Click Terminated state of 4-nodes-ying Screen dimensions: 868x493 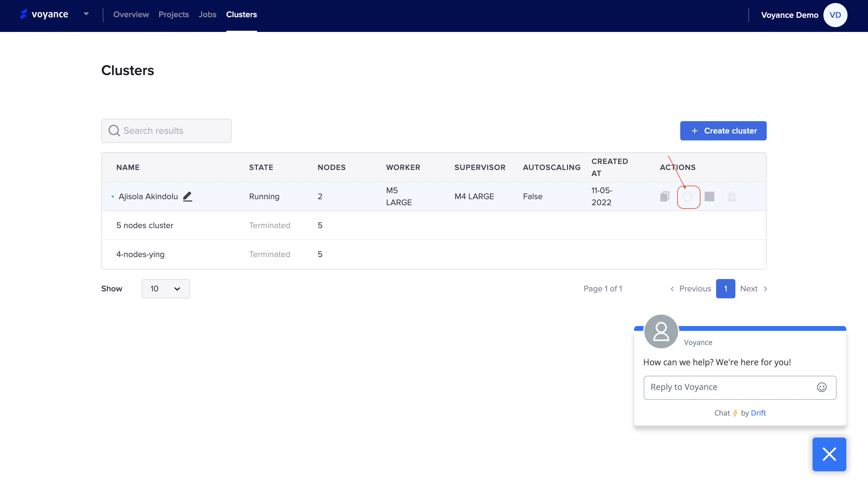tap(269, 254)
